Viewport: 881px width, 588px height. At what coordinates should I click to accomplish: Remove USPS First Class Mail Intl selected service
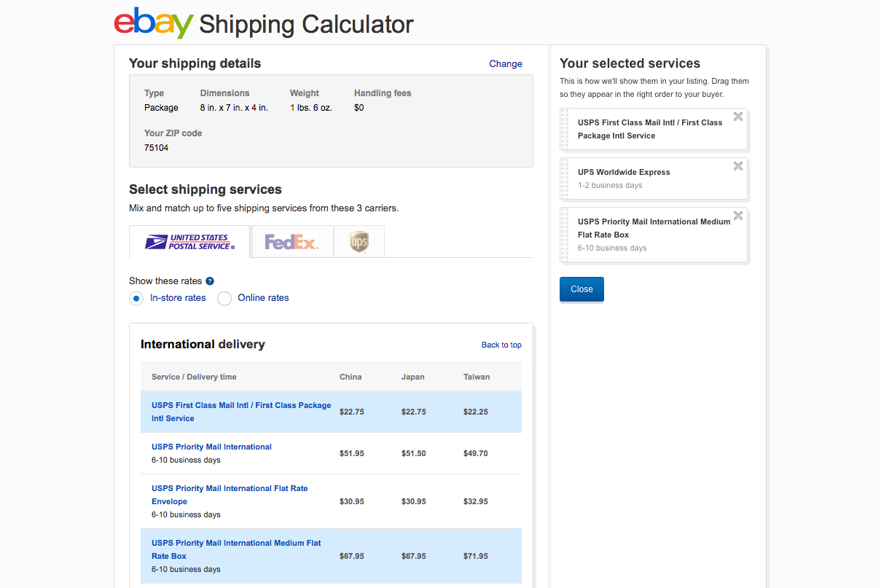click(x=738, y=117)
